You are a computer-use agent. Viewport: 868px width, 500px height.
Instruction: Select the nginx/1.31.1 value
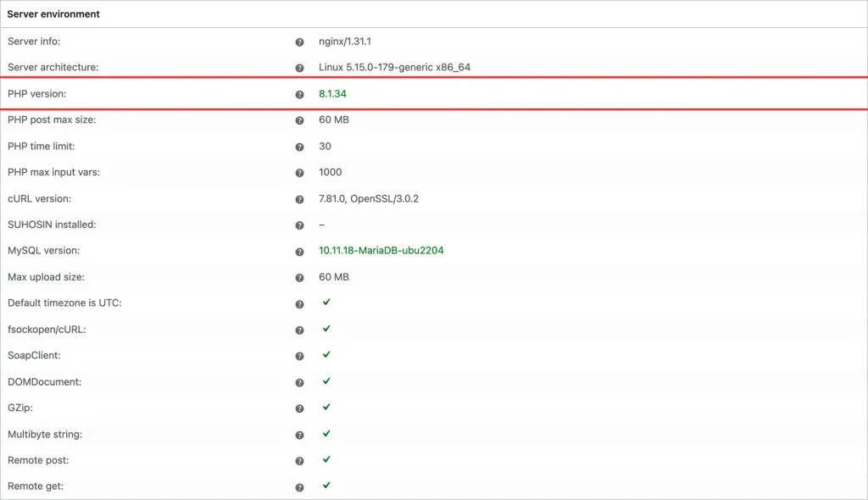[x=345, y=42]
